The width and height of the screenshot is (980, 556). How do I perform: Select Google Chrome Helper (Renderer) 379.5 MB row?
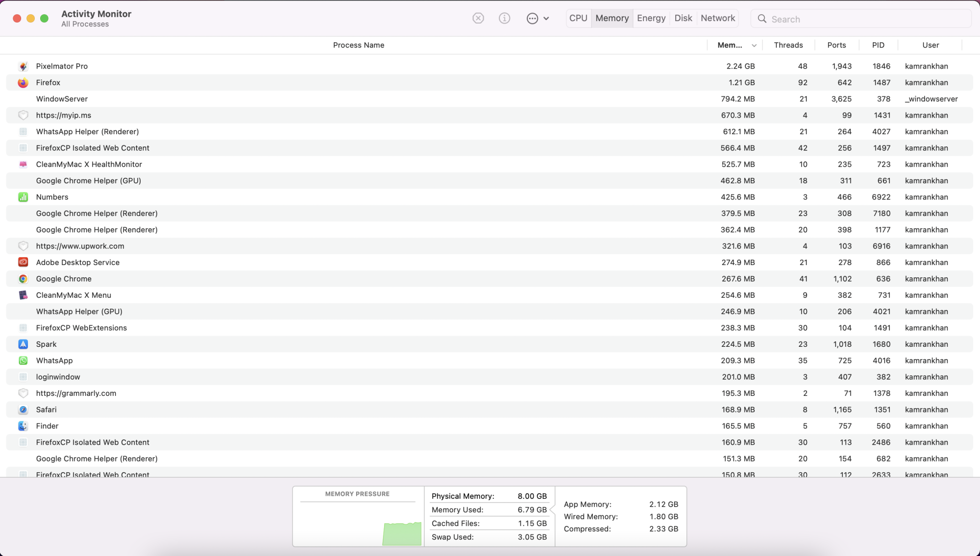(490, 213)
